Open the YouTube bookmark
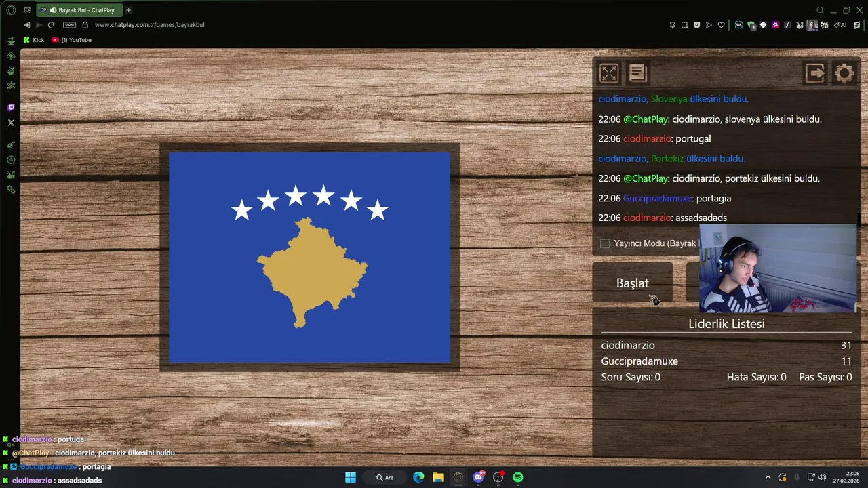 (x=71, y=40)
